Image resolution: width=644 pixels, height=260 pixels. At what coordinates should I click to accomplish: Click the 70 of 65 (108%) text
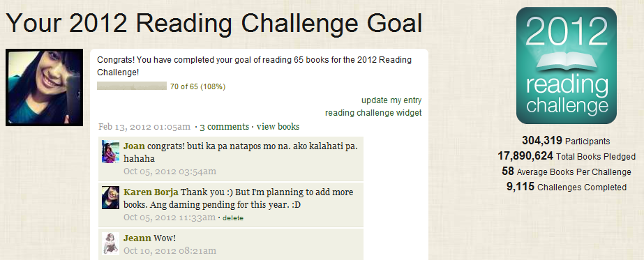point(197,86)
